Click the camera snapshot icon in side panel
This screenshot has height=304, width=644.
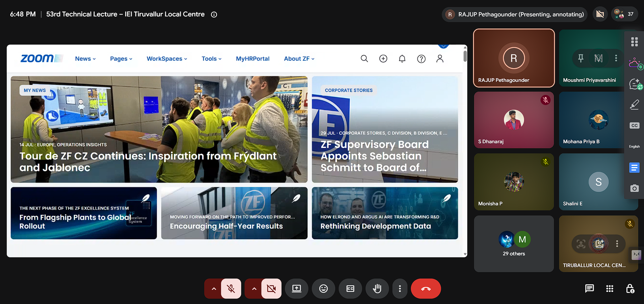click(634, 188)
